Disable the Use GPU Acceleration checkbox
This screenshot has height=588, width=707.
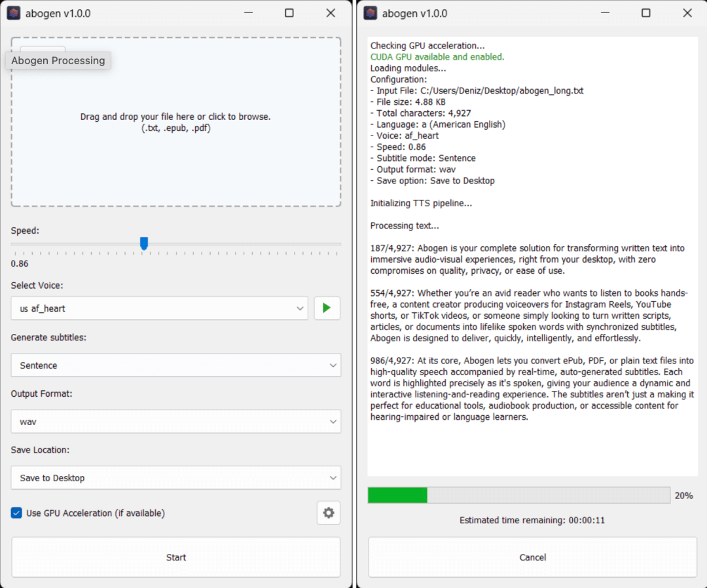point(17,513)
